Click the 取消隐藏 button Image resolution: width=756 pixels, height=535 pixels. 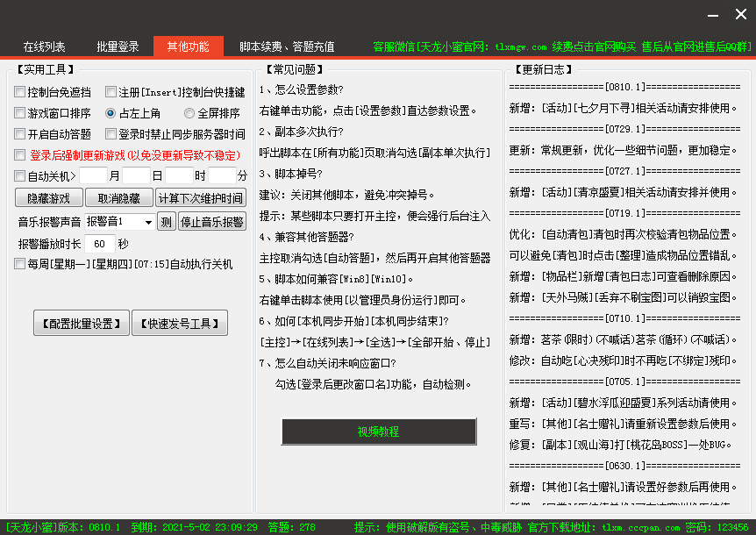coord(119,198)
